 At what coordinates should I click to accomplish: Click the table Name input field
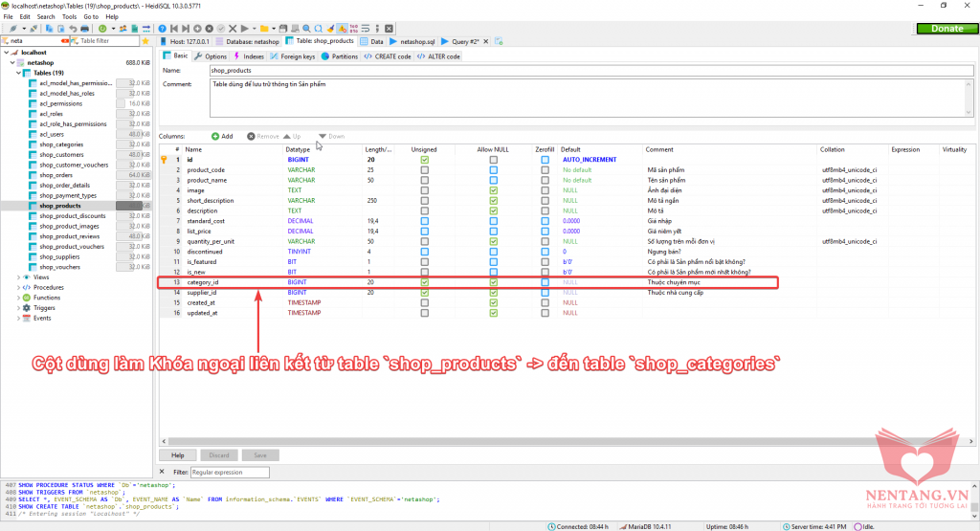(x=591, y=71)
